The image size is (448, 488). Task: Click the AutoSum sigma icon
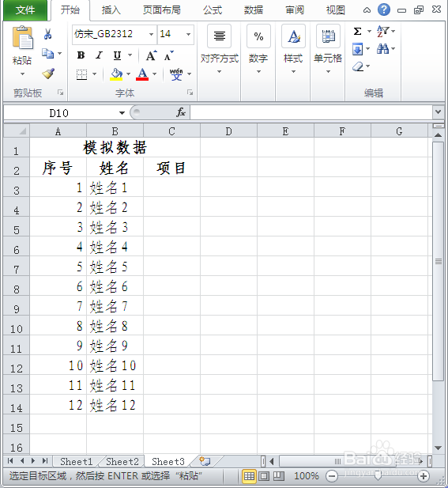(357, 31)
